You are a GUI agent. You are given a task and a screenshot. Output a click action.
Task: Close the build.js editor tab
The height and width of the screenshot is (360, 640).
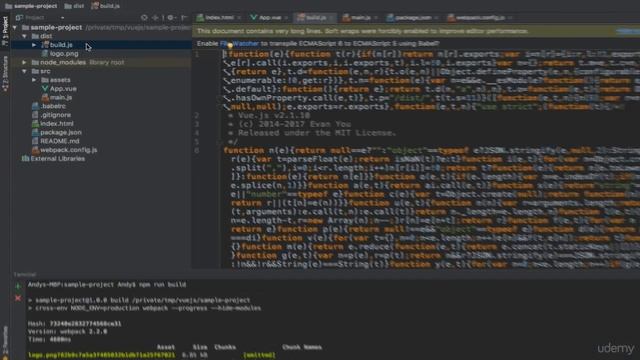click(x=331, y=18)
